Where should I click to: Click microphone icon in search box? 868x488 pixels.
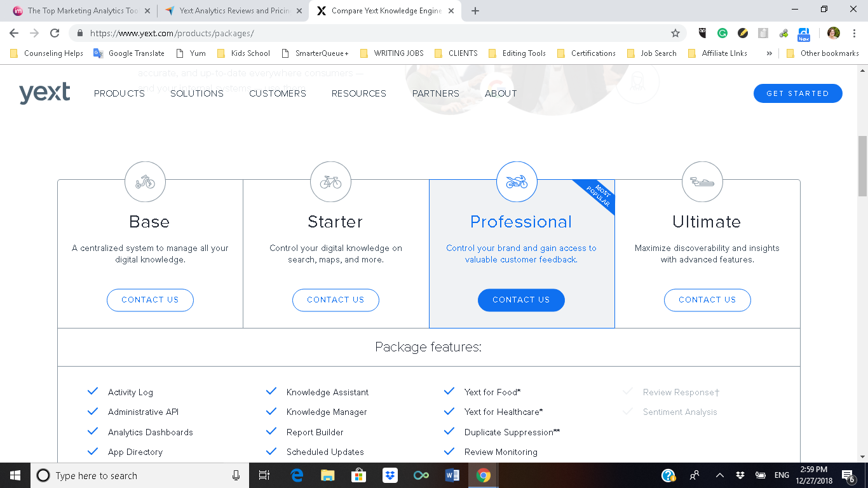[236, 475]
